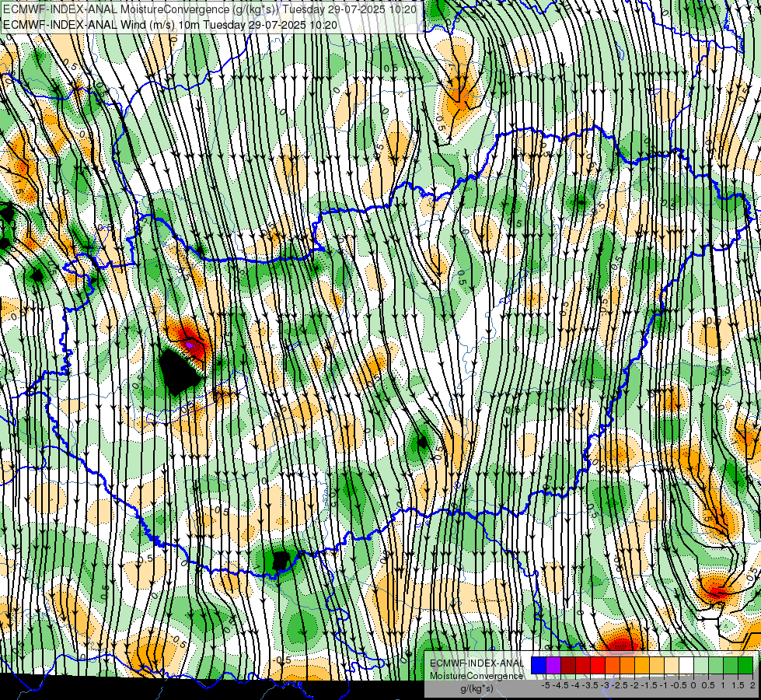Screen dimensions: 761x700
Task: Pick the red-orange swatch between -3 and -2.5
Action: tap(613, 666)
